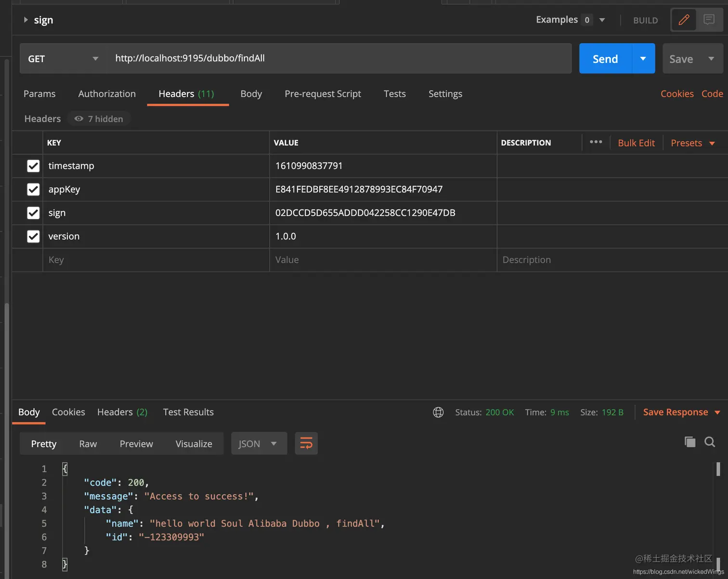Copy response with the copy icon
728x579 pixels.
click(690, 442)
